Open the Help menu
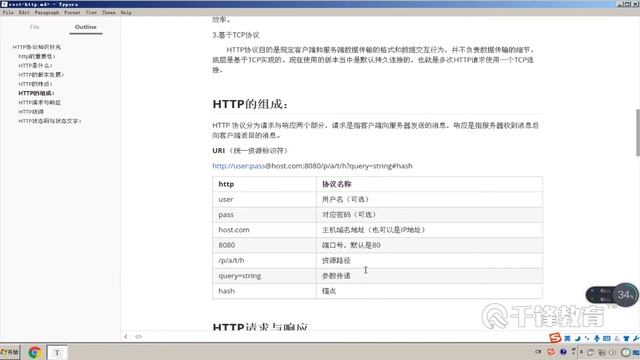Image resolution: width=640 pixels, height=360 pixels. click(x=126, y=13)
